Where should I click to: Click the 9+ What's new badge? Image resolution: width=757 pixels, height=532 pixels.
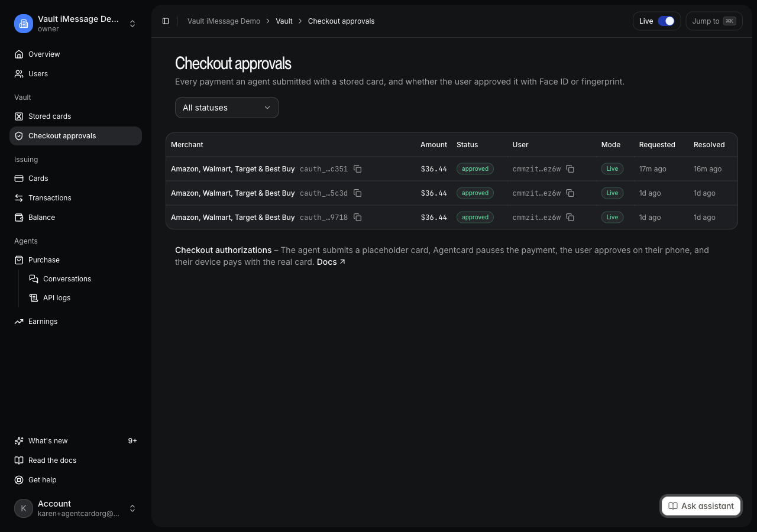[x=132, y=441]
